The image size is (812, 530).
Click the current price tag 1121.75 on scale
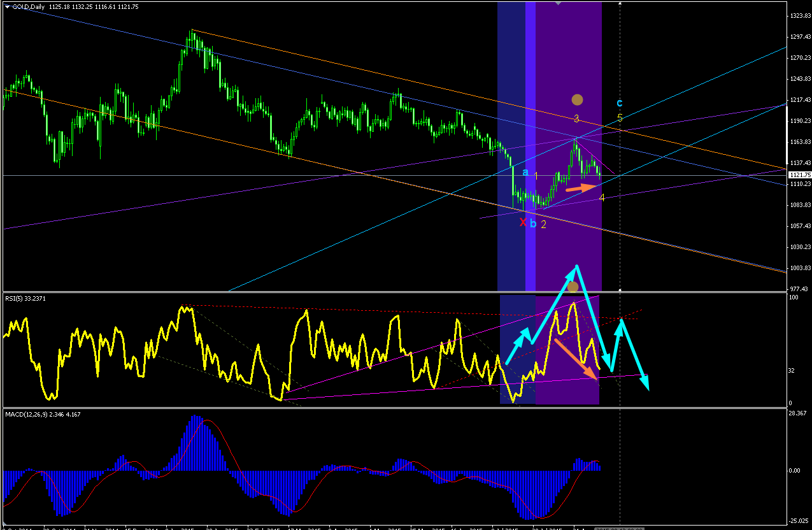(x=799, y=175)
